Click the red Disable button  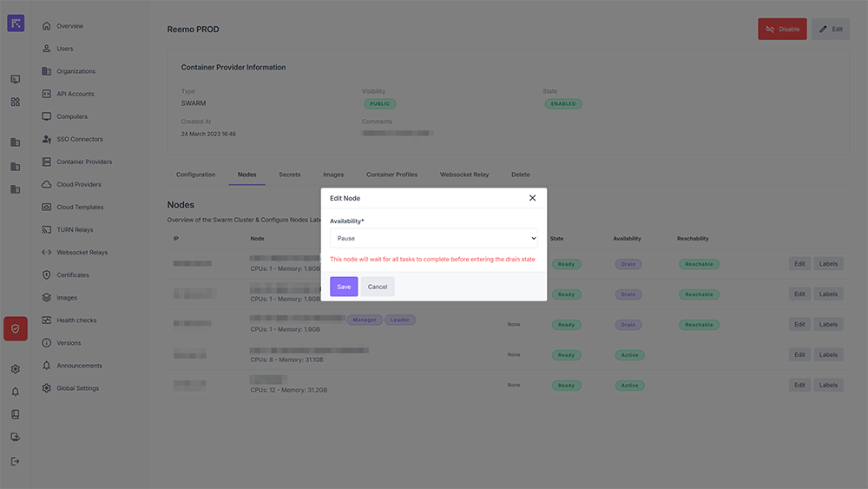782,30
